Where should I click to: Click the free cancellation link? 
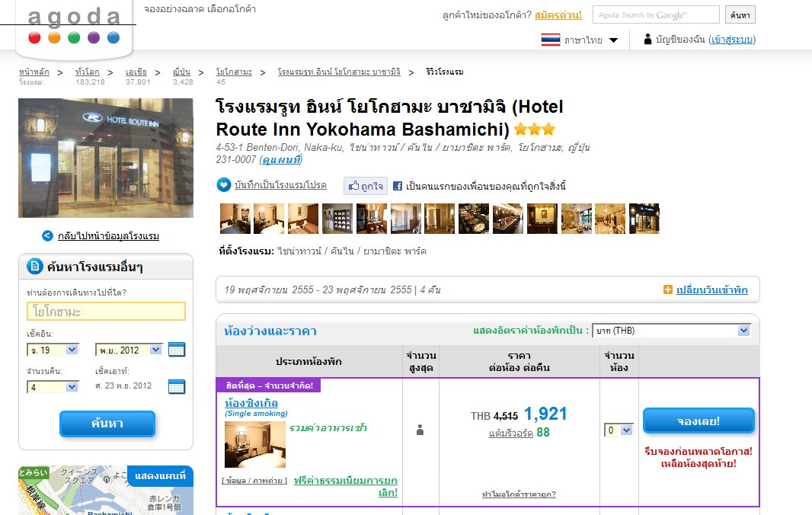(x=345, y=486)
